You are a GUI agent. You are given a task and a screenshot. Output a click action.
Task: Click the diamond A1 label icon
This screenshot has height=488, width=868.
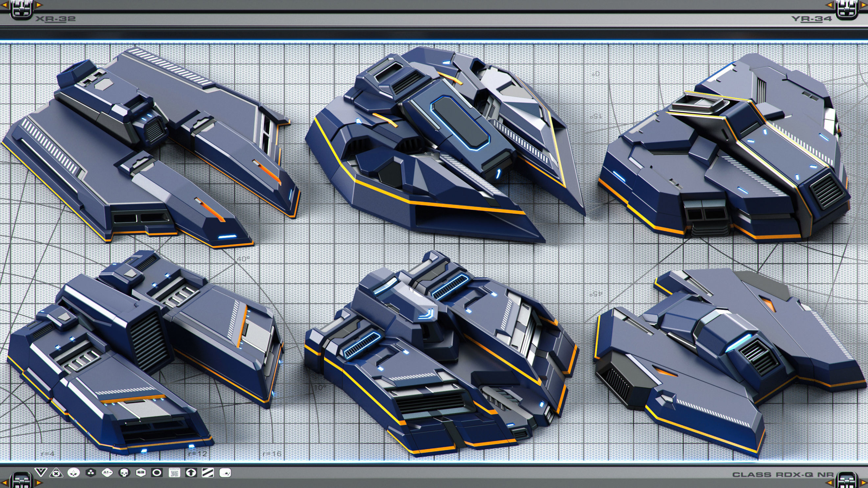[x=107, y=473]
